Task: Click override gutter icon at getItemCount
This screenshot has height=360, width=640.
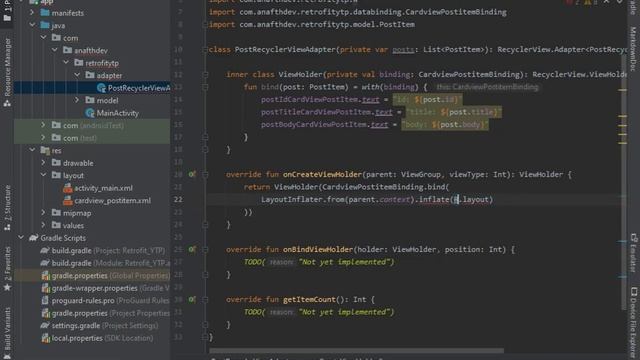Action: (x=192, y=300)
